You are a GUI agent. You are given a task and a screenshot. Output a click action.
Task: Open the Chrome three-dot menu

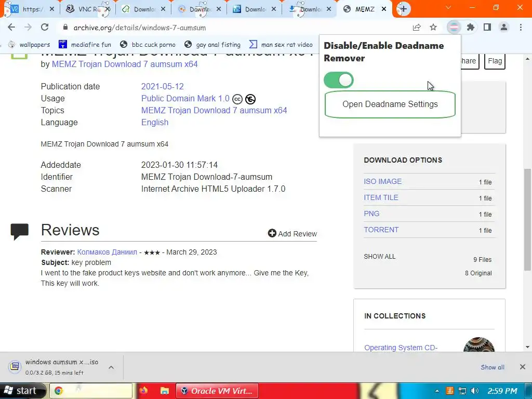(x=521, y=27)
